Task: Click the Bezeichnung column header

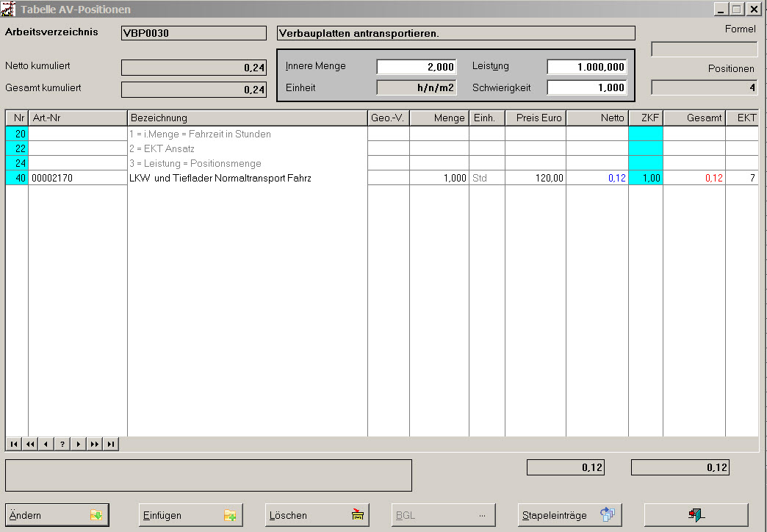Action: coord(247,118)
